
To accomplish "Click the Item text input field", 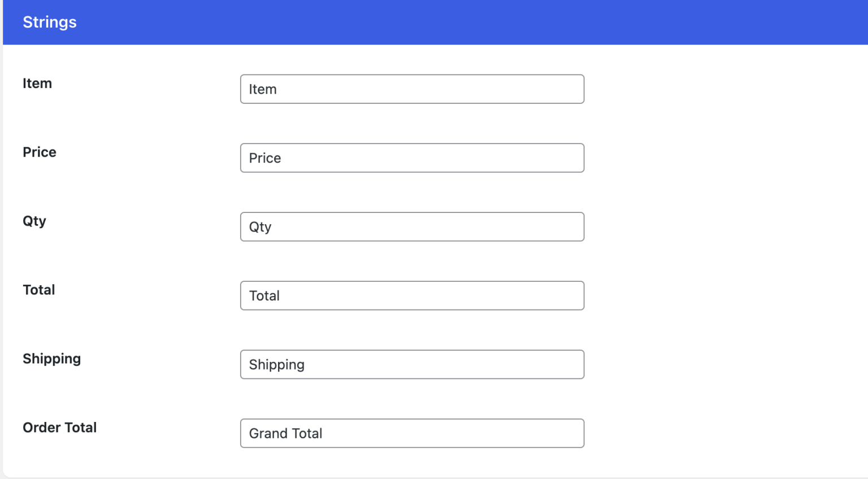I will (412, 89).
